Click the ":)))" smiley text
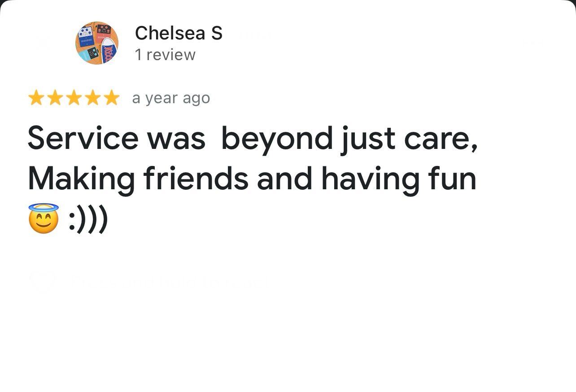 coord(88,219)
